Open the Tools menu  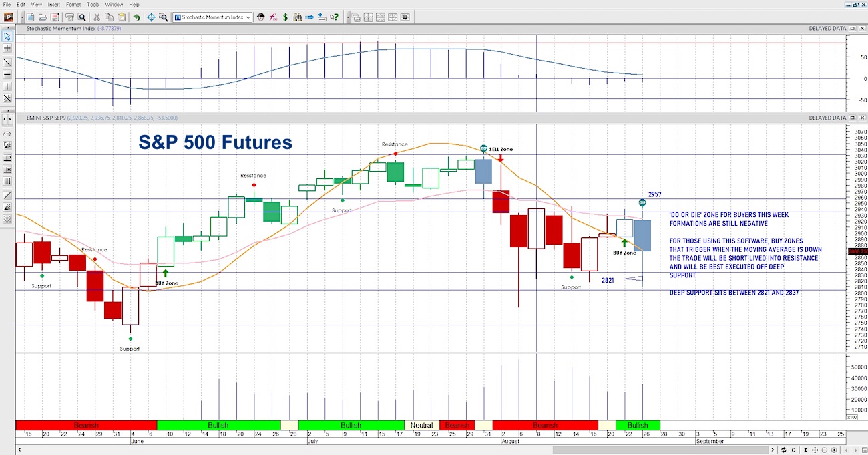click(93, 5)
